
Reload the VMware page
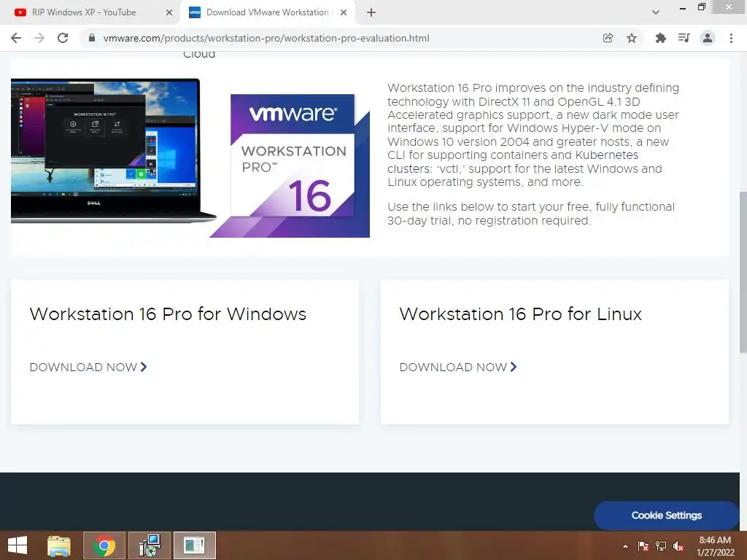point(63,38)
